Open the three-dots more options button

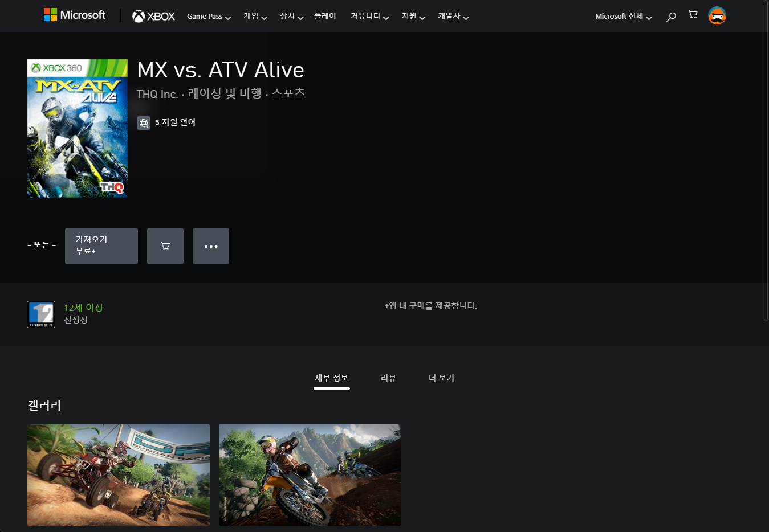click(211, 246)
